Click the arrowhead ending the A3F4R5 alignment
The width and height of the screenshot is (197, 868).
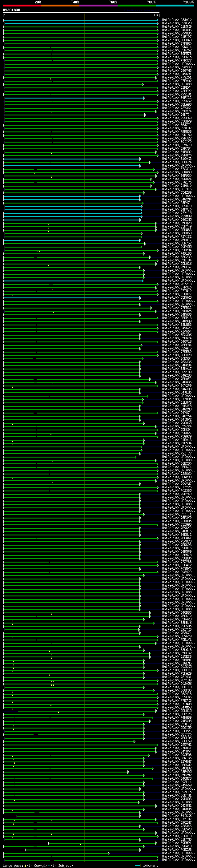[128, 772]
